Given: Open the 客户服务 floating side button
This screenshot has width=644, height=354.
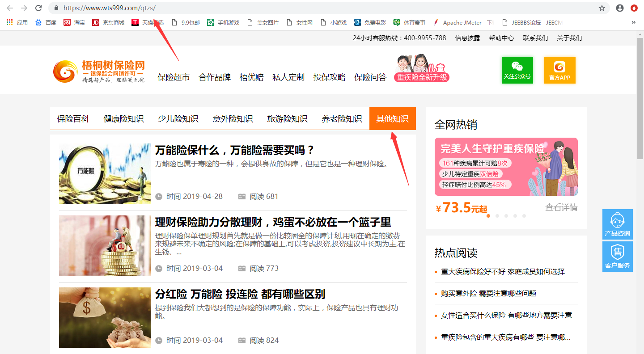Looking at the screenshot, I should pyautogui.click(x=617, y=257).
